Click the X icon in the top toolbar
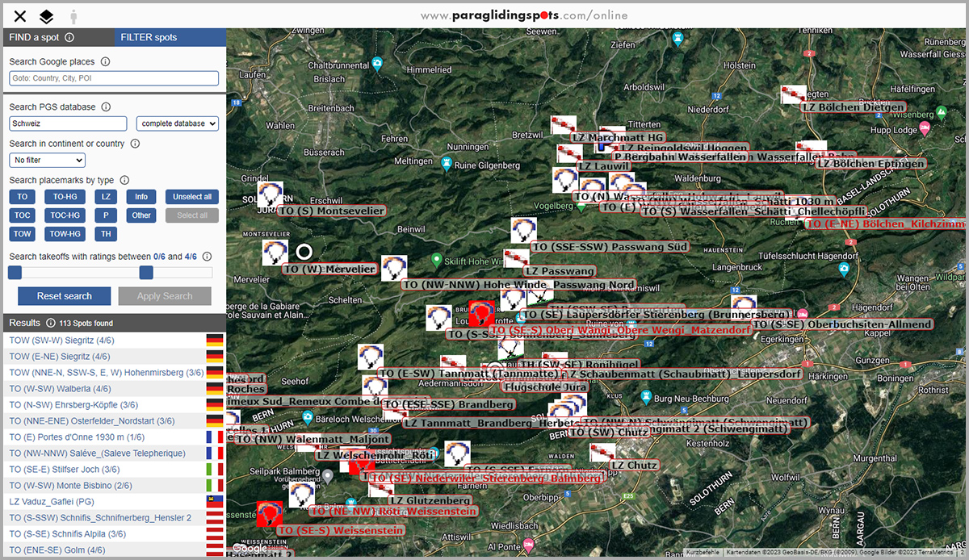 tap(19, 15)
